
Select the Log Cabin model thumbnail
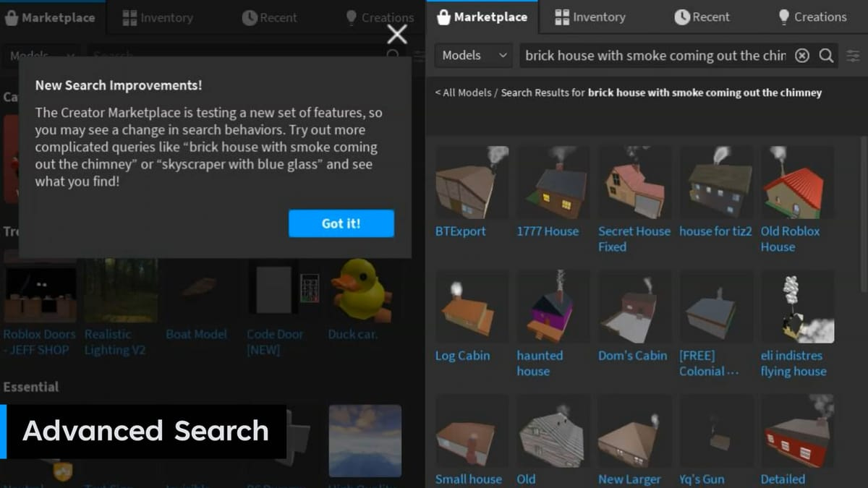tap(472, 307)
